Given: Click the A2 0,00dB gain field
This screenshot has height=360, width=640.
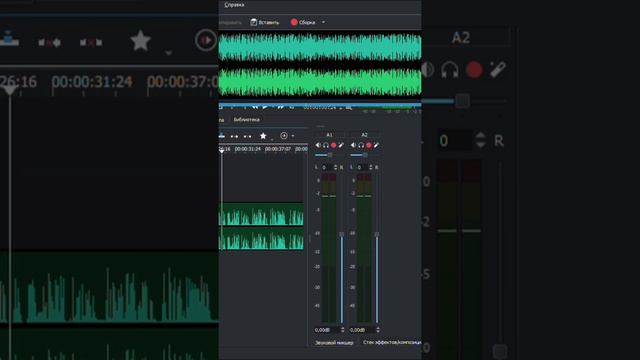Looking at the screenshot, I should pos(362,330).
